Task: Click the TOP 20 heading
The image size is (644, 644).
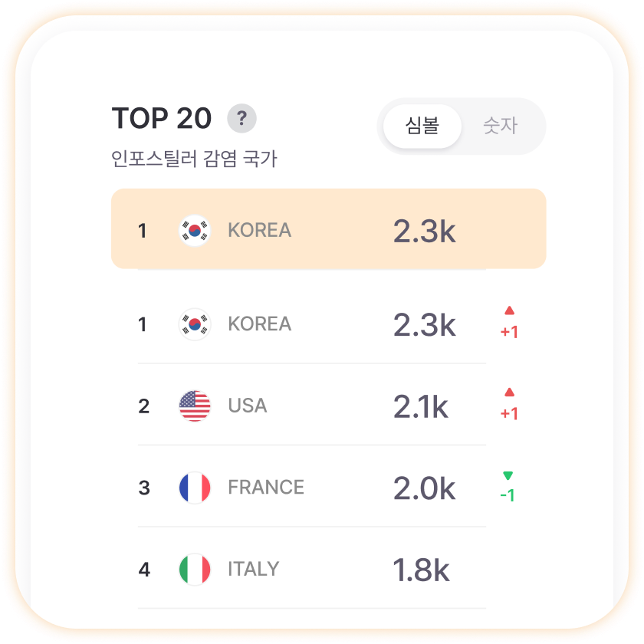Action: click(x=162, y=118)
